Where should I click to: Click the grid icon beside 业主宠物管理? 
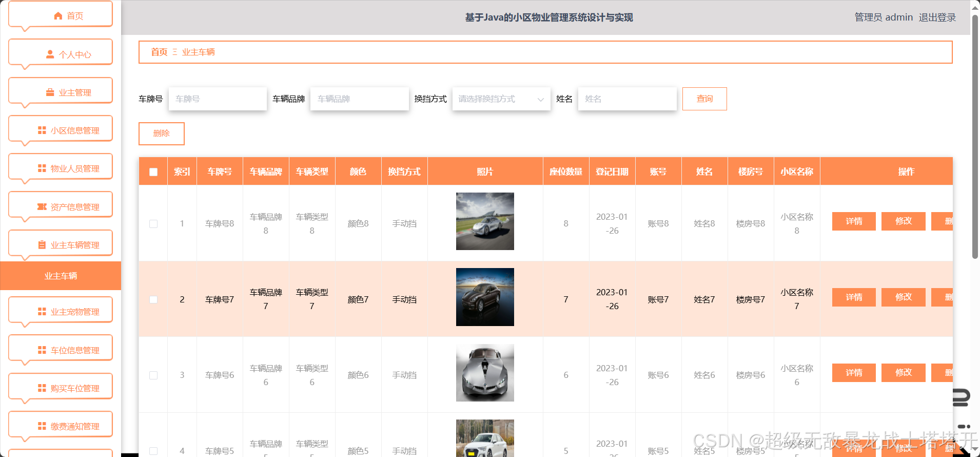[x=42, y=312]
